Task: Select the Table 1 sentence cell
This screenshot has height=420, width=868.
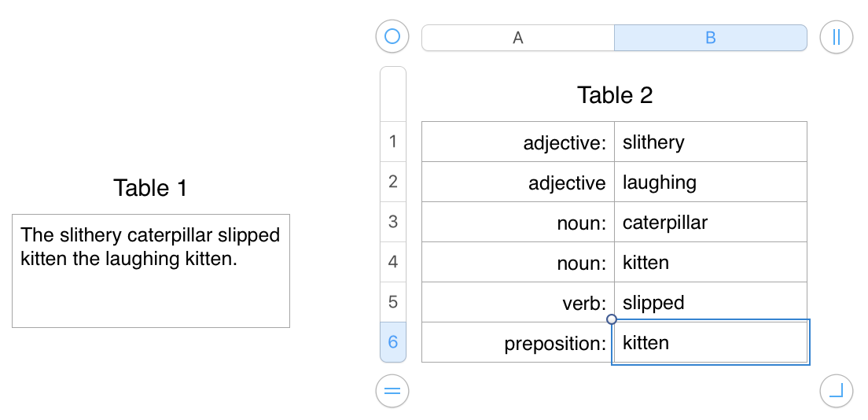Action: pyautogui.click(x=151, y=271)
